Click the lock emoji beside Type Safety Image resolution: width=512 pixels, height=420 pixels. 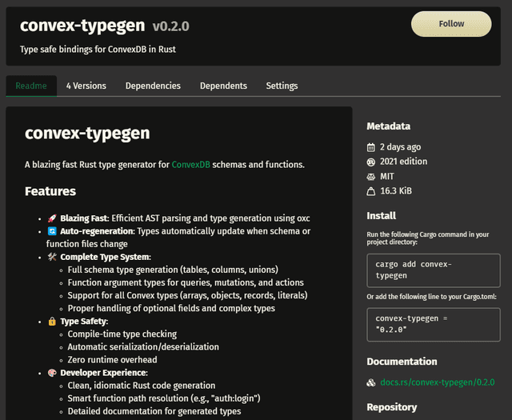(52, 322)
